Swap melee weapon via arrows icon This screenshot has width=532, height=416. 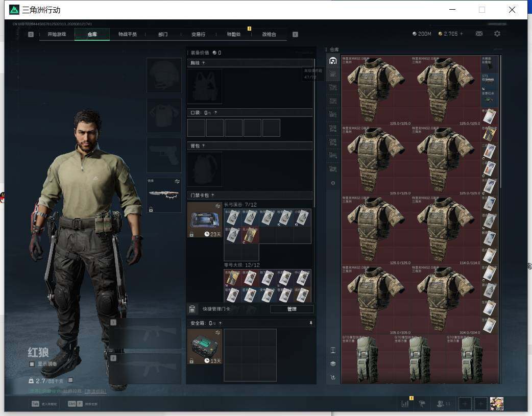point(177,181)
